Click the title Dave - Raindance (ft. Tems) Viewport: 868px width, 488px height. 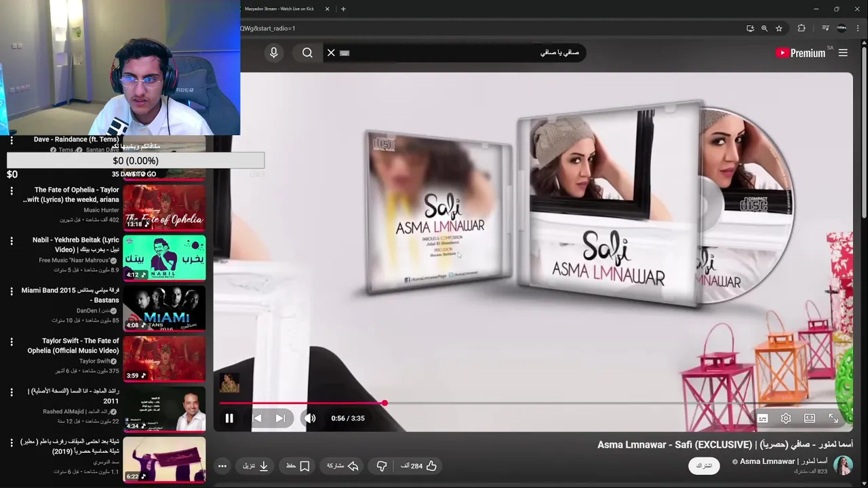77,140
